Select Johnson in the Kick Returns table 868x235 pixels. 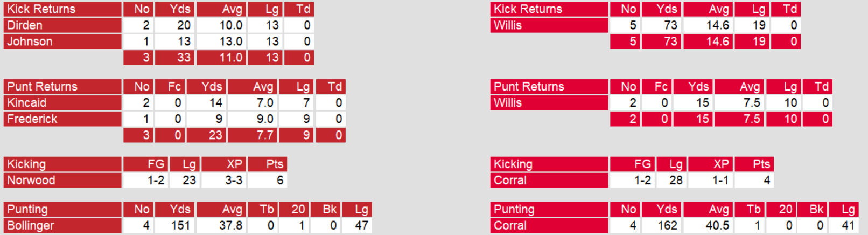click(x=30, y=42)
